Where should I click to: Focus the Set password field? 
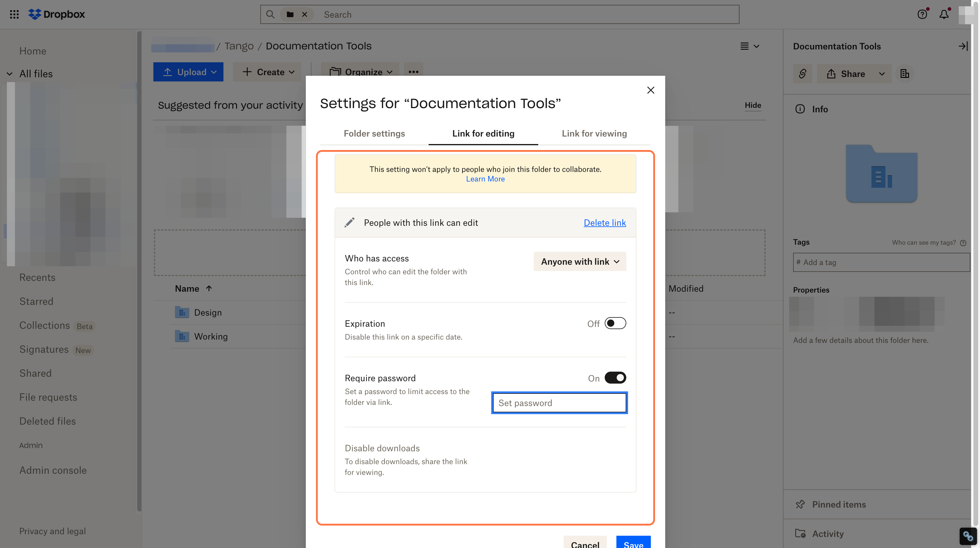pyautogui.click(x=559, y=402)
